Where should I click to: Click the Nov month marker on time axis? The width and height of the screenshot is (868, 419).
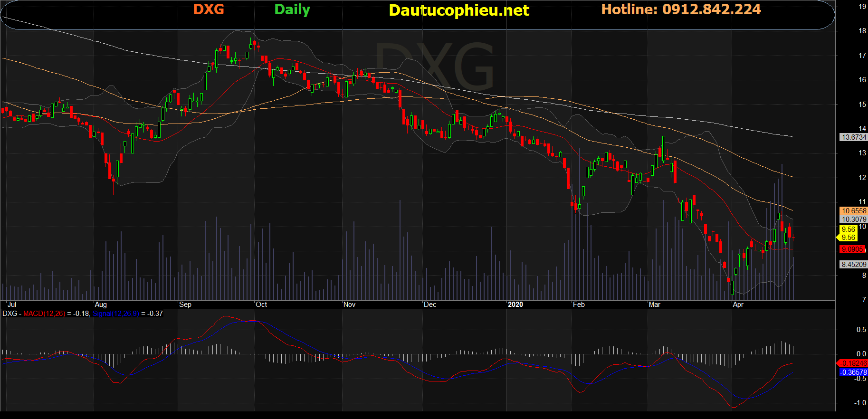(349, 305)
